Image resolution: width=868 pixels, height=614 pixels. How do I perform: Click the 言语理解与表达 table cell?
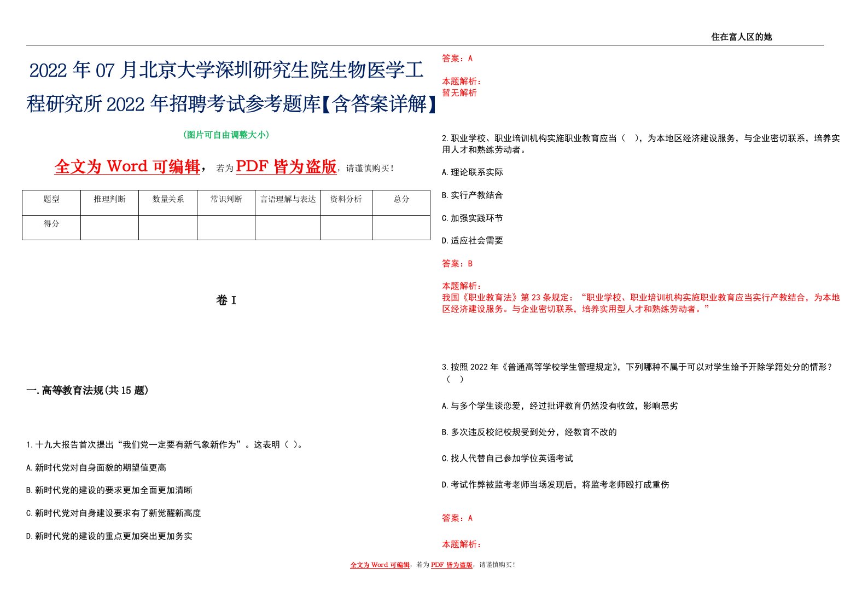(288, 202)
